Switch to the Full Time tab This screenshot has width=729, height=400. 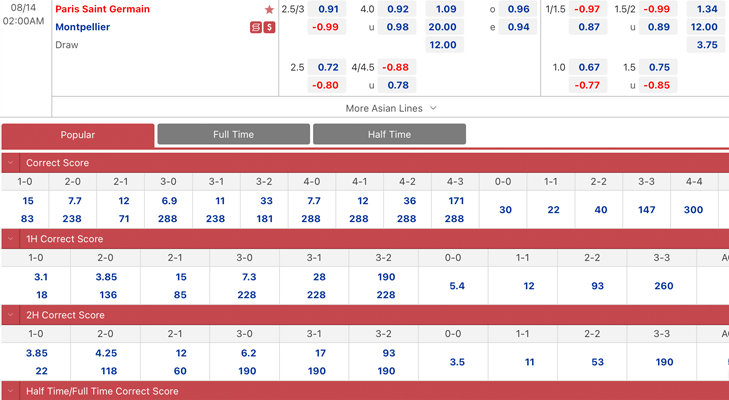point(233,134)
